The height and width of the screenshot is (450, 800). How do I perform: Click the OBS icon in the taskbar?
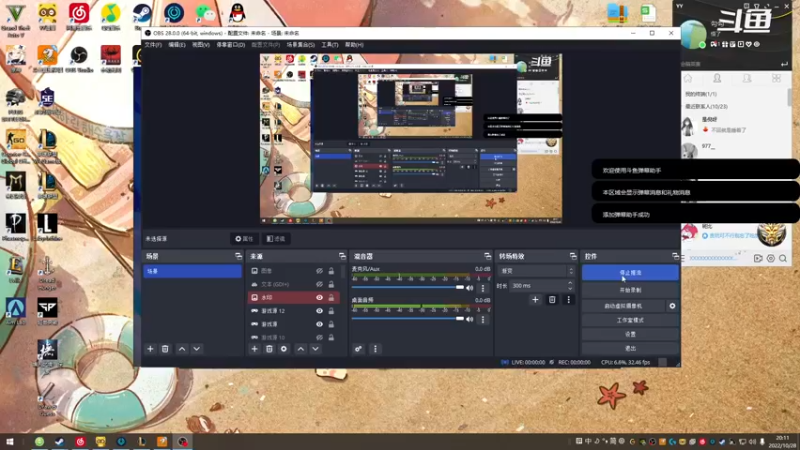click(x=182, y=442)
